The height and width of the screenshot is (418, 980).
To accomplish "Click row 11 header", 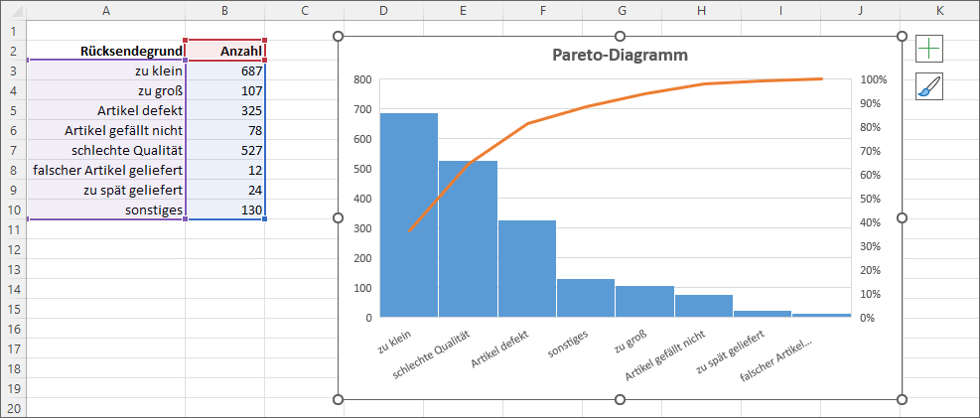I will point(13,229).
